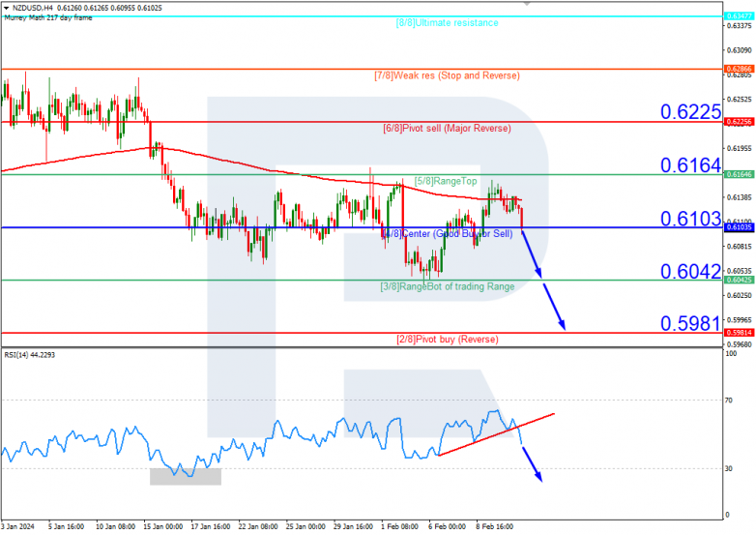Click 0.61955 on the price scale
The image size is (756, 535).
740,149
